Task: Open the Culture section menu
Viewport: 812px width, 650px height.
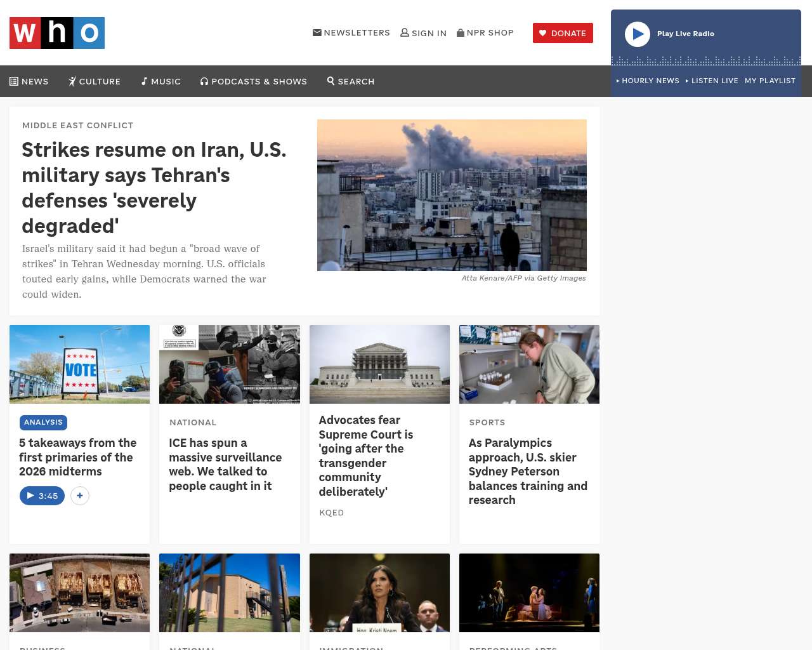Action: 95,81
